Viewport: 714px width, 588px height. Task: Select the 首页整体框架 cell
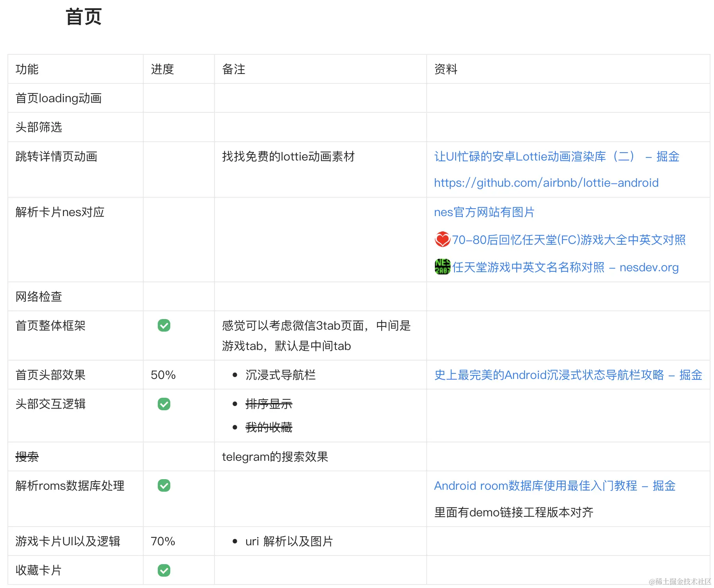[76, 335]
